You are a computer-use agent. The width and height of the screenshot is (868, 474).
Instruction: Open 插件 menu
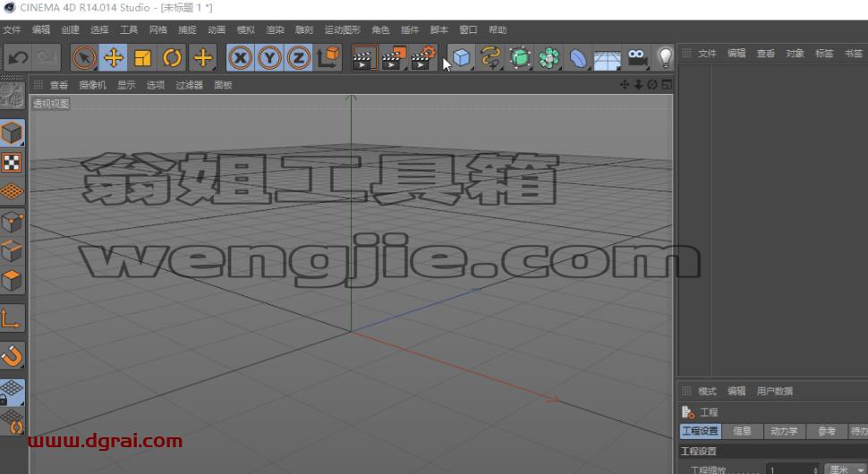[410, 30]
